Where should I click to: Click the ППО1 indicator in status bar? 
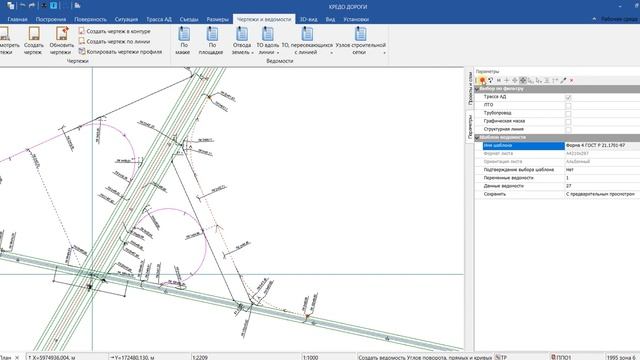(x=562, y=357)
